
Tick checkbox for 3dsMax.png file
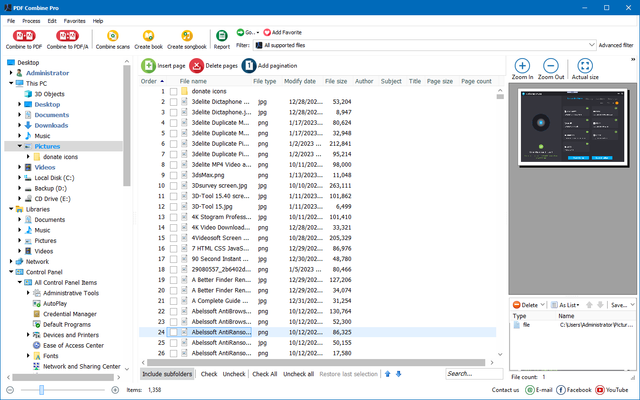[x=173, y=174]
